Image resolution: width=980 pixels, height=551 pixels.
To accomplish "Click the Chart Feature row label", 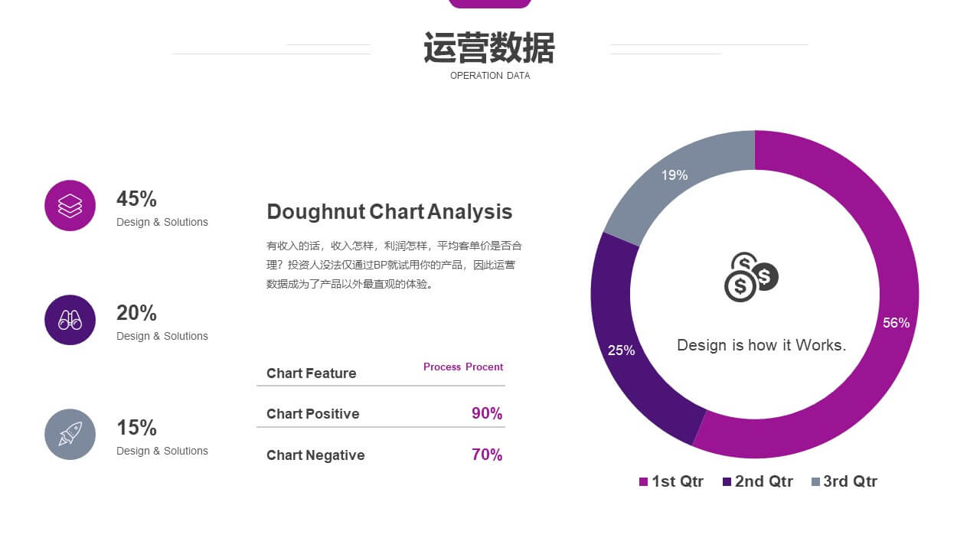I will (x=311, y=373).
